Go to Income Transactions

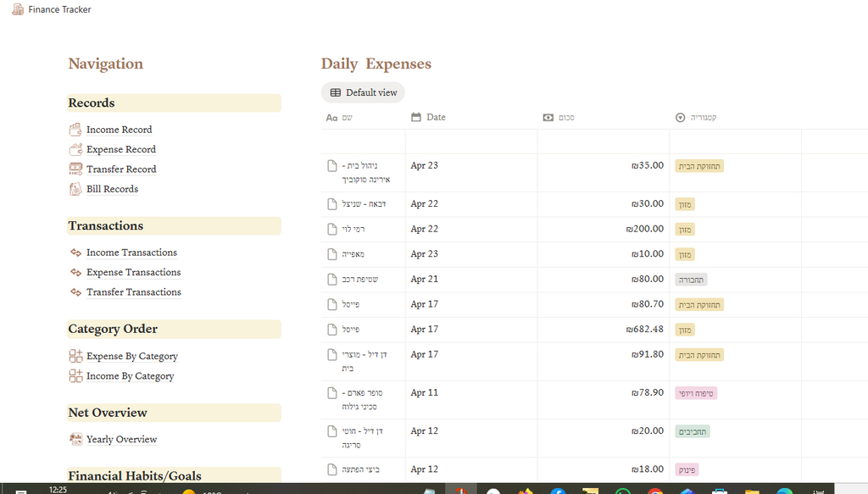[131, 253]
